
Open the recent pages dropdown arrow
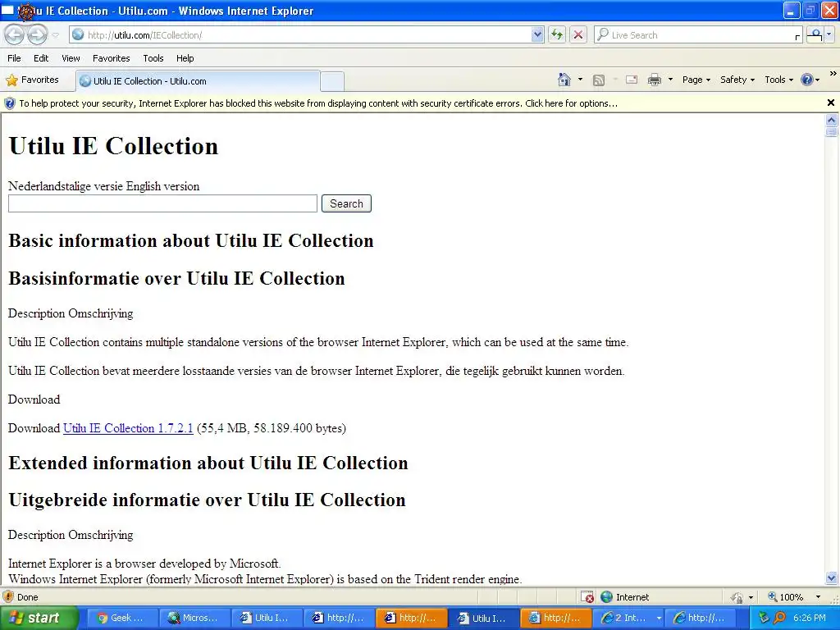coord(56,35)
